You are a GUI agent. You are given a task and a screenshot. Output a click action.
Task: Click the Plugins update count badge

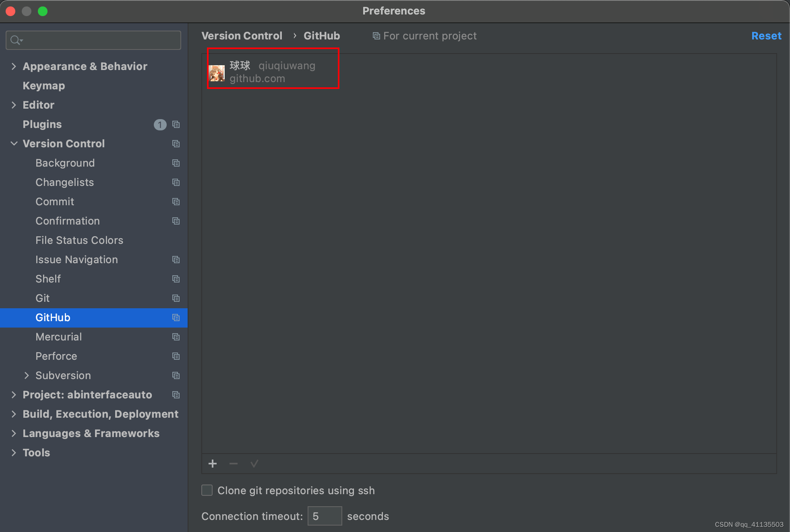pyautogui.click(x=160, y=125)
